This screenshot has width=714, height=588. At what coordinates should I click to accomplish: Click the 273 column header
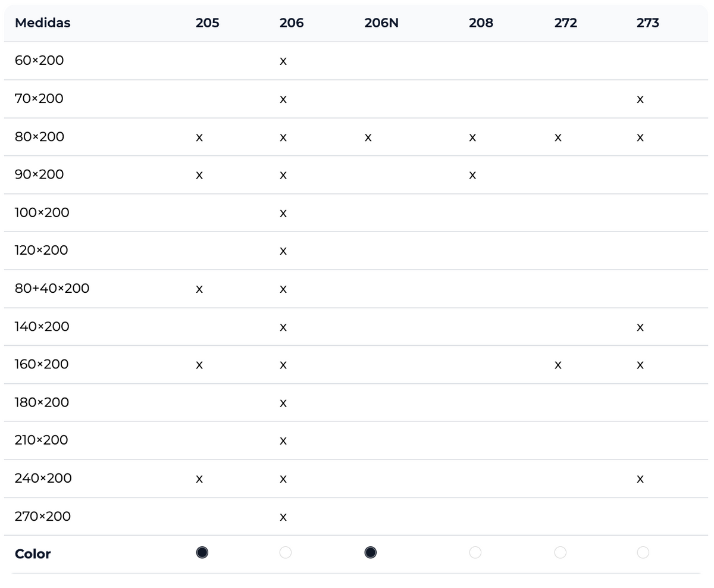[647, 23]
